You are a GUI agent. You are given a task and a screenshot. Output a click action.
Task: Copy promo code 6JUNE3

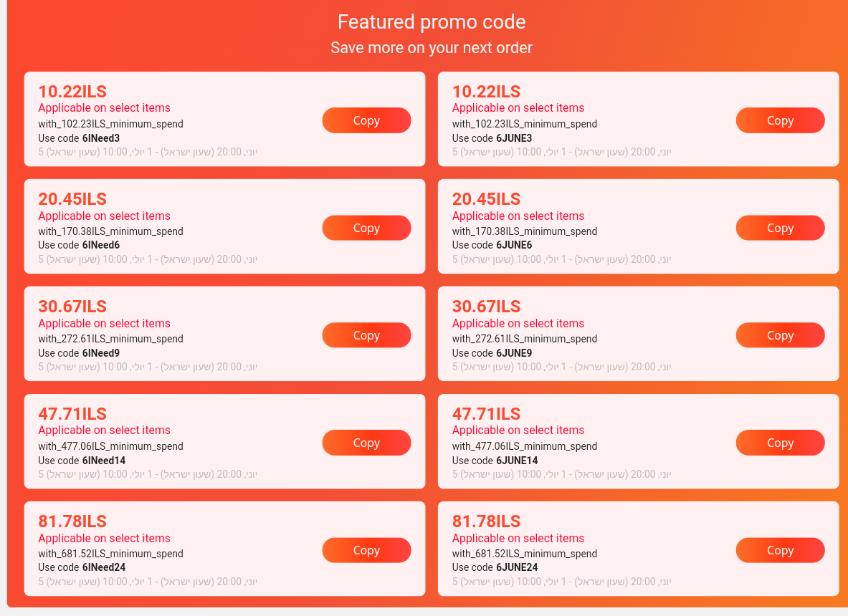(780, 120)
